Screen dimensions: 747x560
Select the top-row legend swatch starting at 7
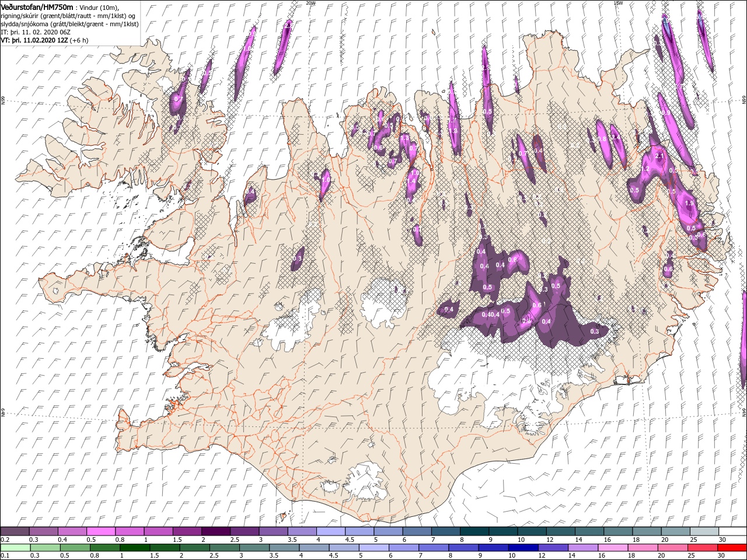point(446,531)
